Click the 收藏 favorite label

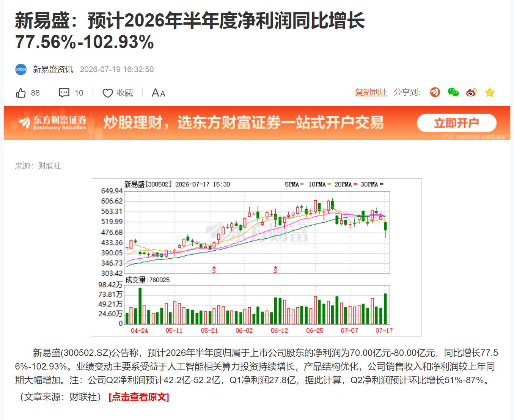[125, 93]
